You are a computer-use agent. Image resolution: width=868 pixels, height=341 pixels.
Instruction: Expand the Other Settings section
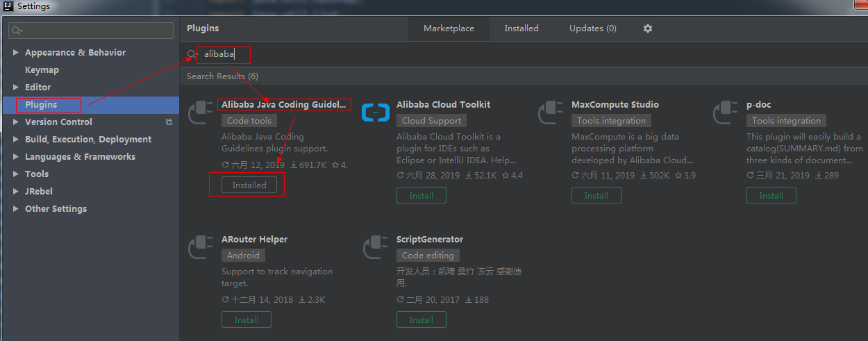tap(16, 209)
